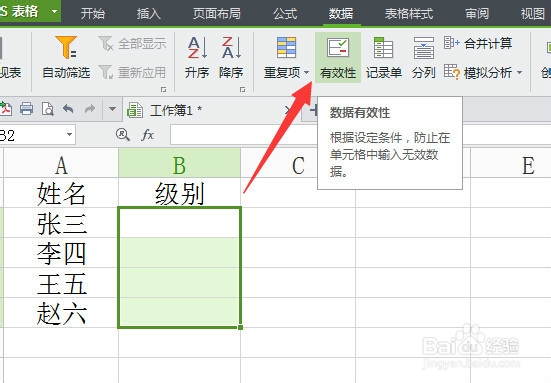551x383 pixels.
Task: Expand the filter group dialog launcher
Action: coord(163,89)
